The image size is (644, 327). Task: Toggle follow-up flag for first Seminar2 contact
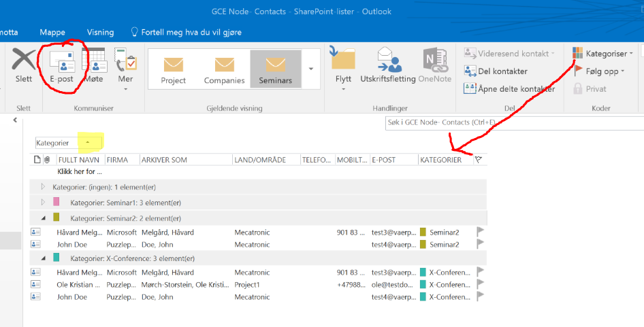479,232
